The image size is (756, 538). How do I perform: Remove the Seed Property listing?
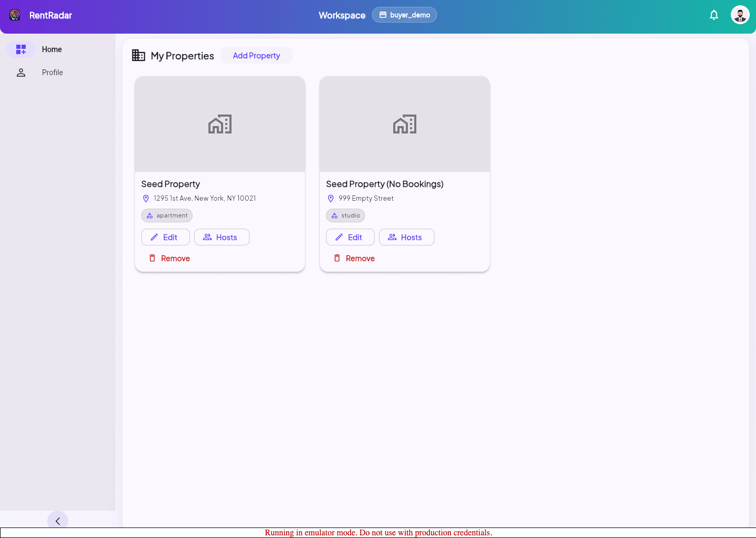click(x=170, y=258)
